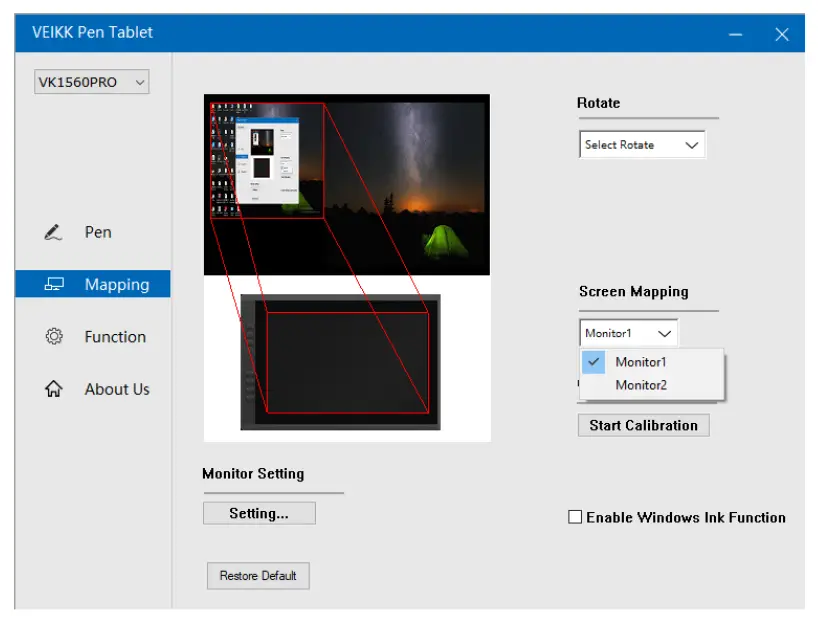818x623 pixels.
Task: Click the Start Calibration button
Action: pyautogui.click(x=644, y=425)
